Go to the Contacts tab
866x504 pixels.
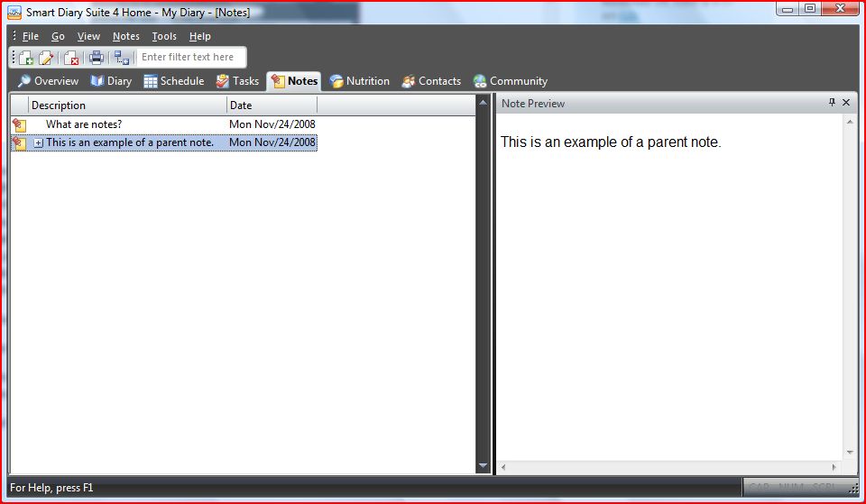pos(431,81)
